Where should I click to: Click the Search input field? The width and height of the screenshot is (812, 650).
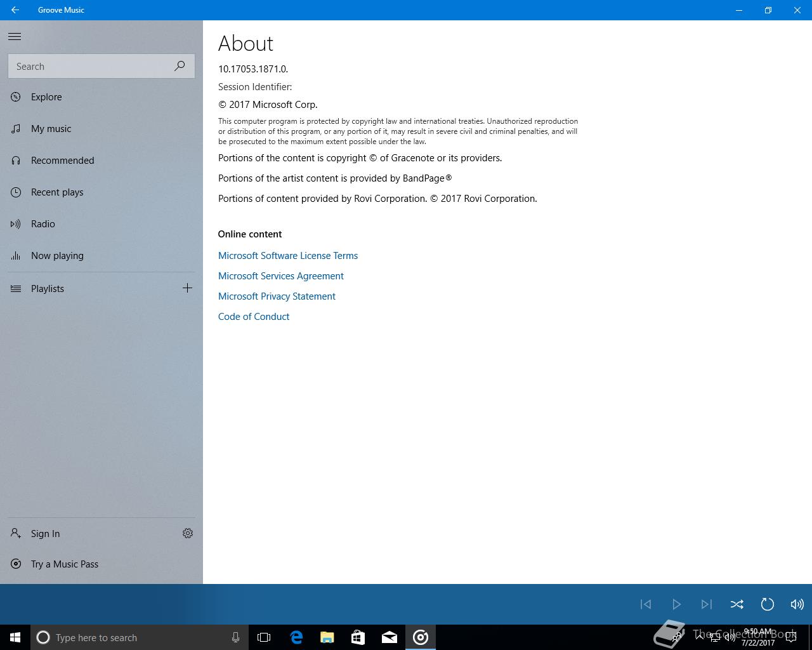(x=101, y=66)
